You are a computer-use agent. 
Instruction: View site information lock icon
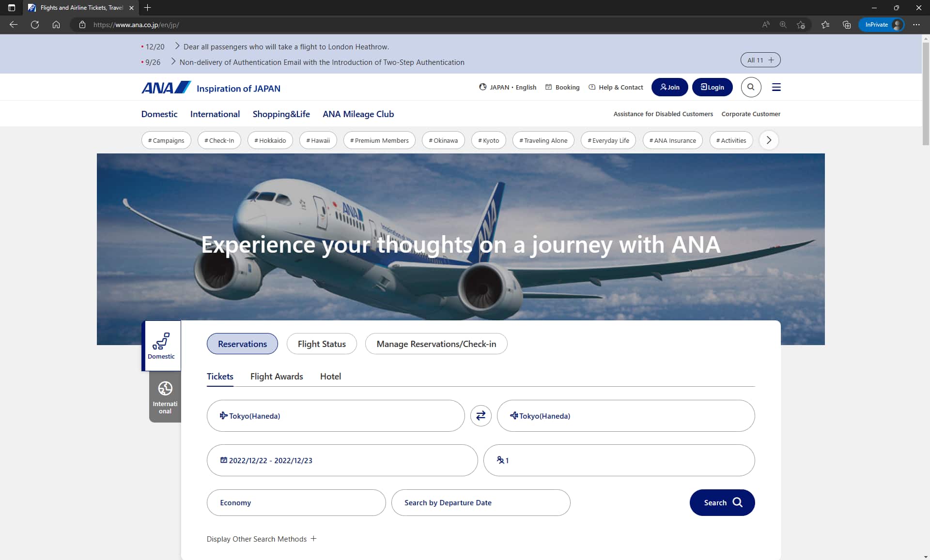pyautogui.click(x=82, y=25)
